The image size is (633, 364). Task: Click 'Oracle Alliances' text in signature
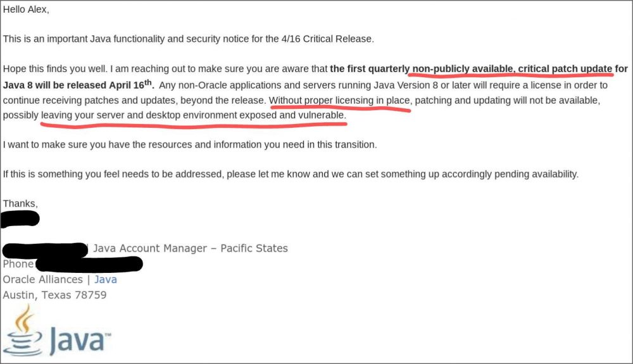click(42, 280)
